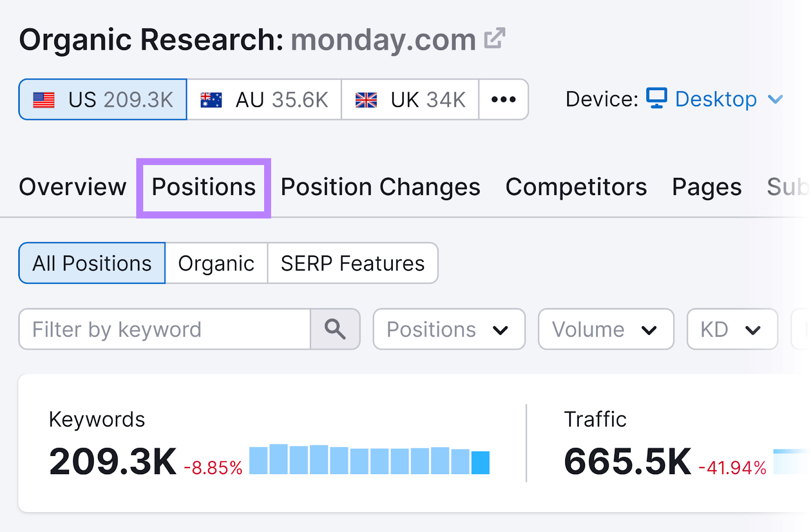Image resolution: width=811 pixels, height=532 pixels.
Task: Select the Australian flag icon
Action: point(212,99)
